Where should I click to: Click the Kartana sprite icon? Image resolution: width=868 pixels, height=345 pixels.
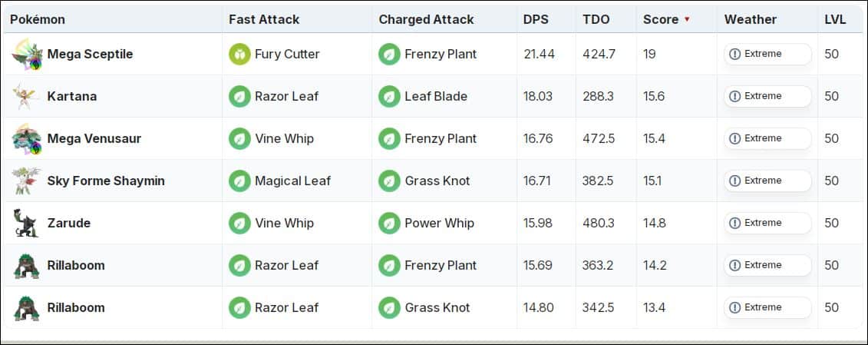tap(25, 96)
